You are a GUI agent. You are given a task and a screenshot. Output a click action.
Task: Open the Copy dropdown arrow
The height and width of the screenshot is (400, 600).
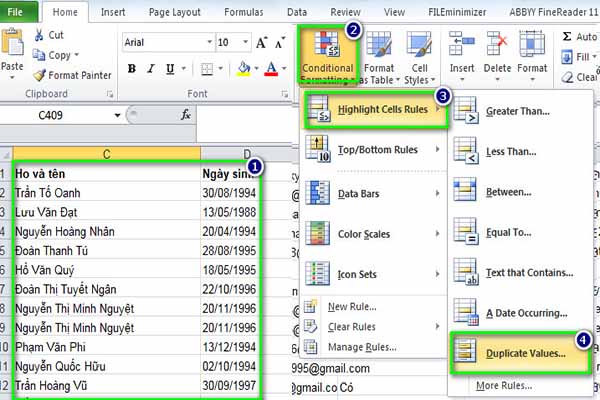(77, 55)
